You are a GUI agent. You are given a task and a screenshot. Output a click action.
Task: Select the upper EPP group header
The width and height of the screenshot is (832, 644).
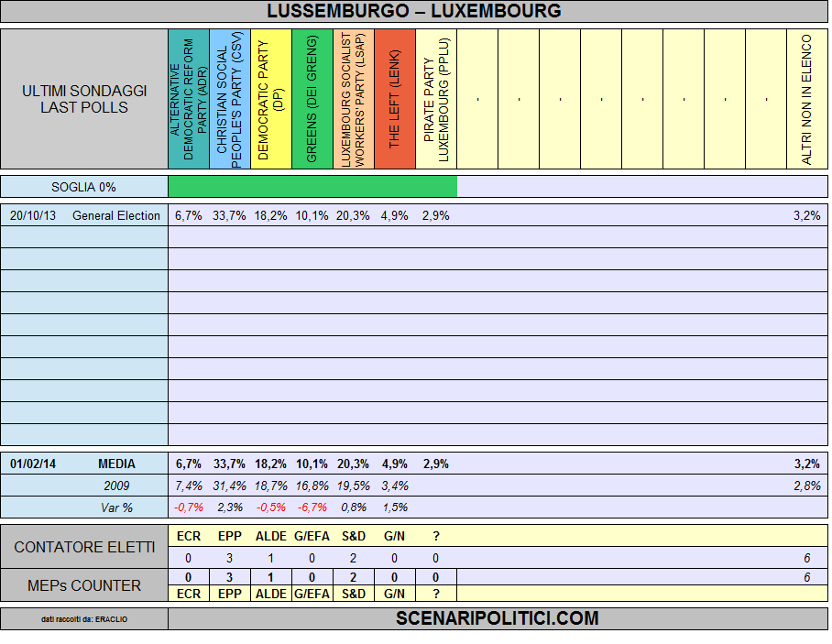coord(230,536)
